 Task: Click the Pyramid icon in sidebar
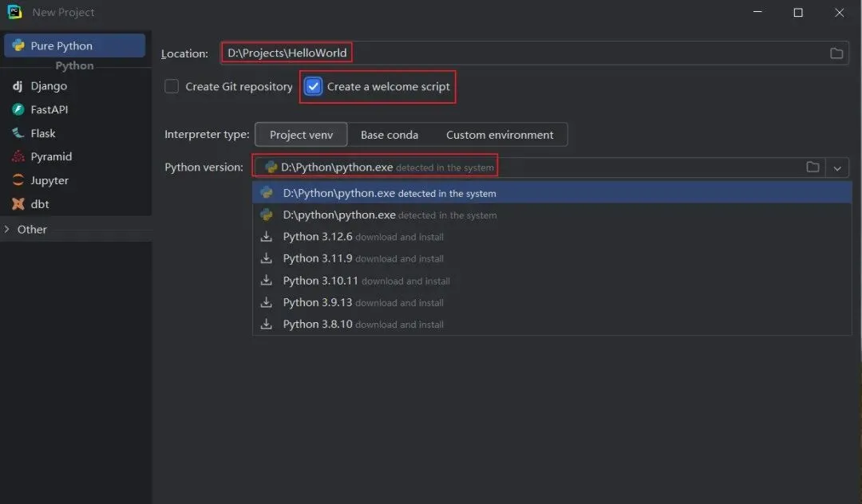coord(18,156)
